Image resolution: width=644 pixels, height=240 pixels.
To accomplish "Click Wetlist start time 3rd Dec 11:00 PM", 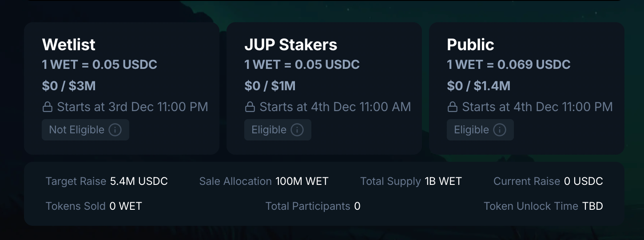I will coord(132,107).
